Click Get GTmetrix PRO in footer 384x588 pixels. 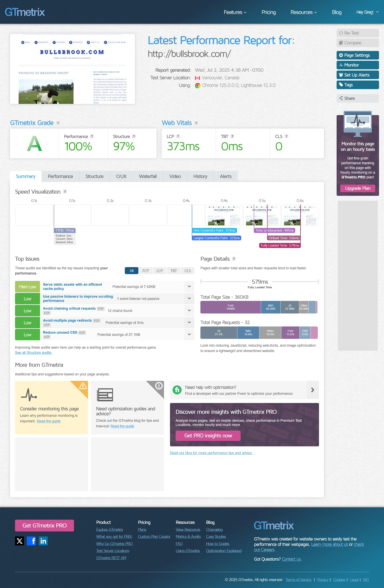click(45, 525)
